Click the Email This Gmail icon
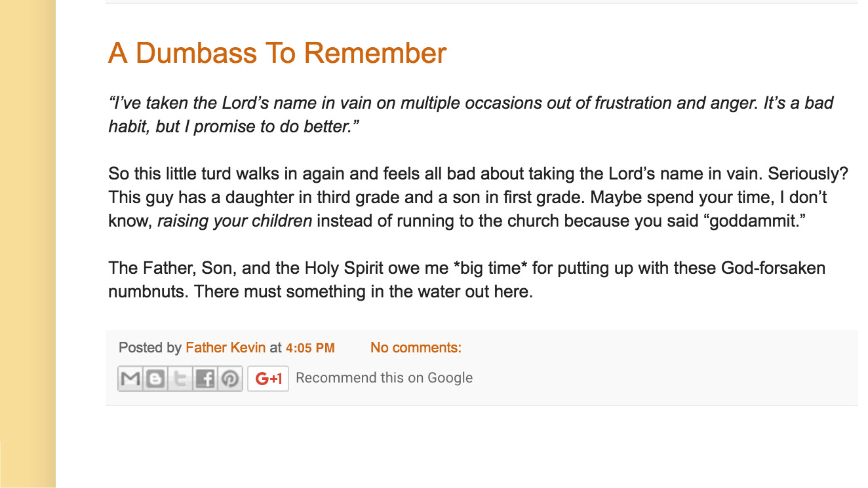Screen dimensions: 868x488 tap(130, 379)
